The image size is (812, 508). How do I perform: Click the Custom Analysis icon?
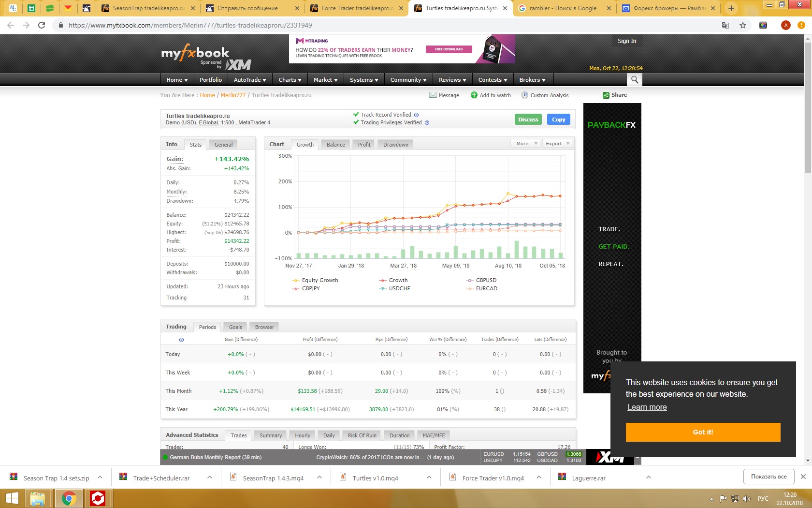[x=525, y=95]
